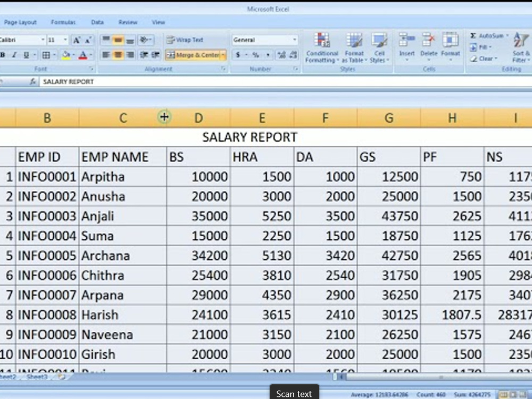Toggle Bold formatting

3,55
